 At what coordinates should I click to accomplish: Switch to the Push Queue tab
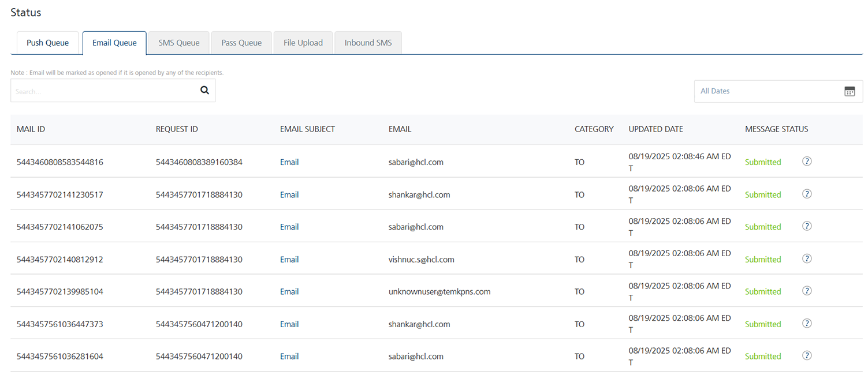[x=47, y=43]
